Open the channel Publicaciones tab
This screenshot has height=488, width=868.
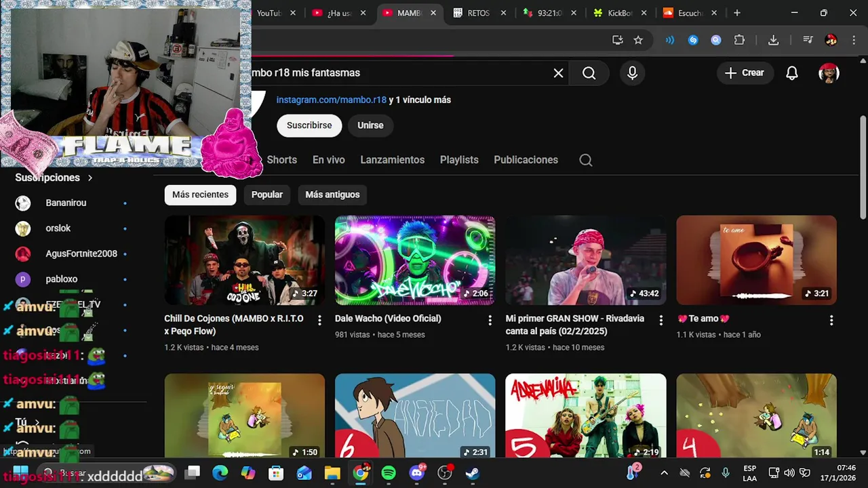pos(526,160)
